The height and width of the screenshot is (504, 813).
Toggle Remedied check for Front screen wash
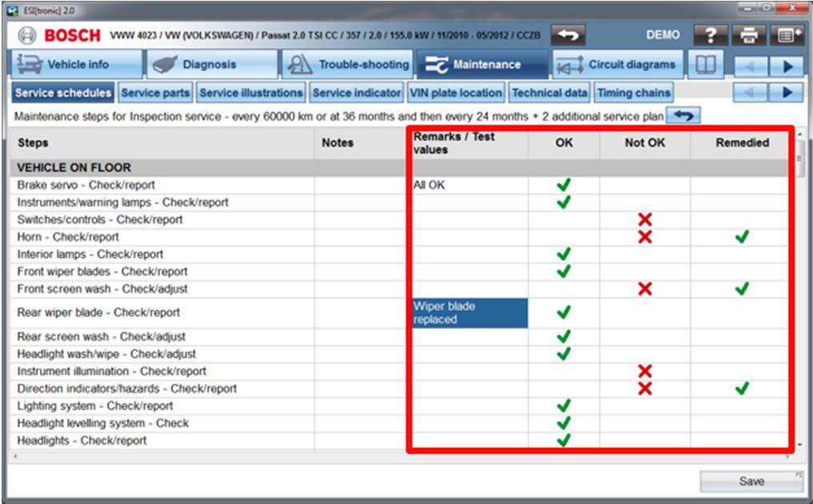click(x=742, y=288)
